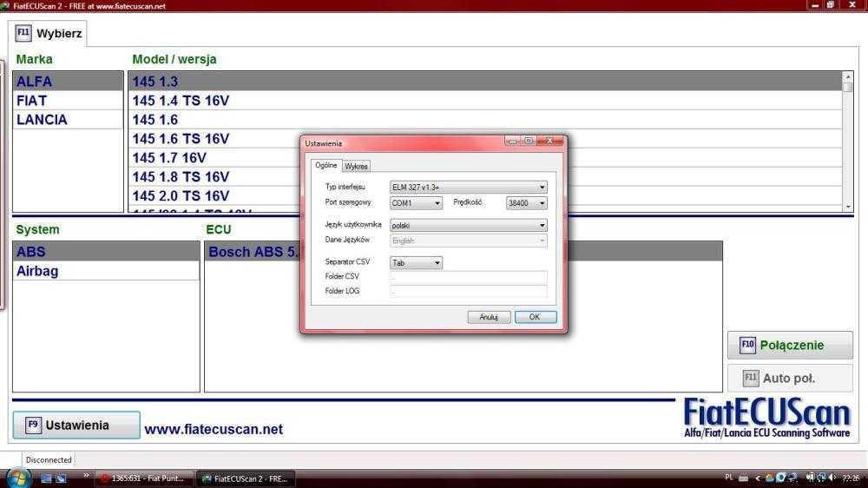This screenshot has width=868, height=488.
Task: Click model list scrollbar down arrow
Action: click(848, 207)
